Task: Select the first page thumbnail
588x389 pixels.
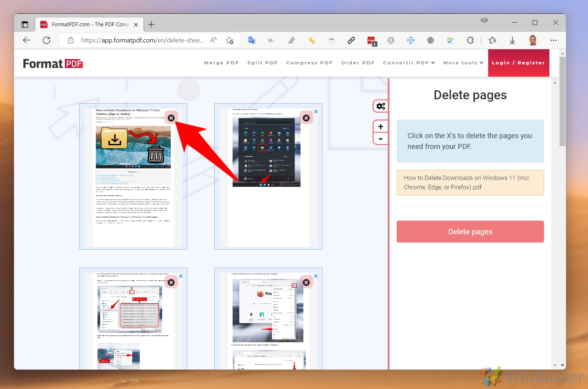Action: tap(133, 176)
